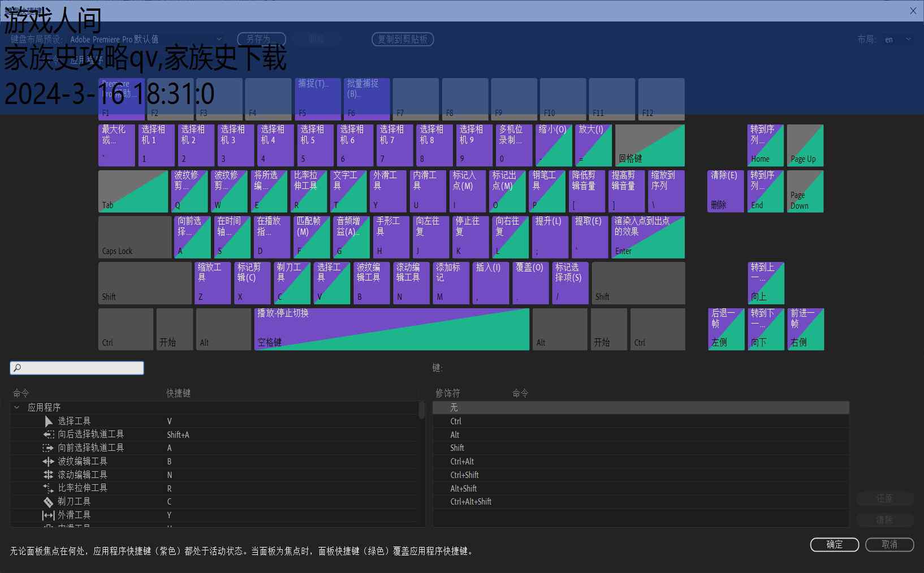Click the Track Select Backward tool icon
The height and width of the screenshot is (573, 924).
click(x=49, y=434)
